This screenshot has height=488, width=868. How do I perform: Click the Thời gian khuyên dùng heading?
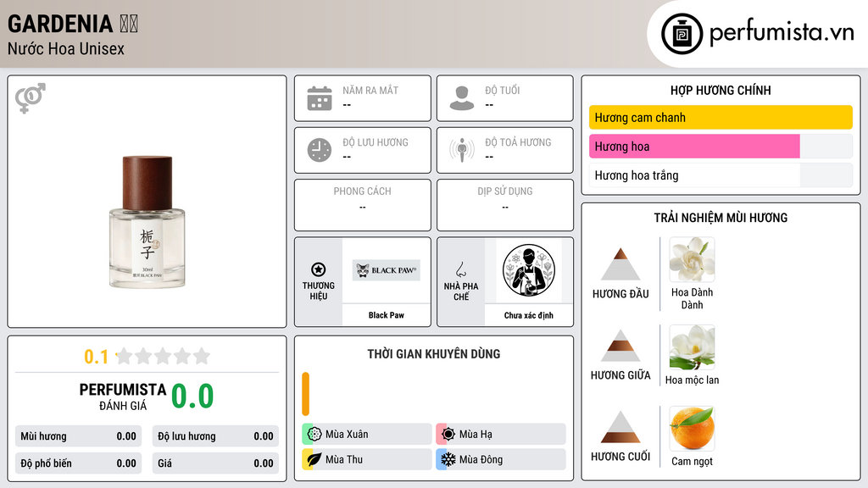point(434,353)
